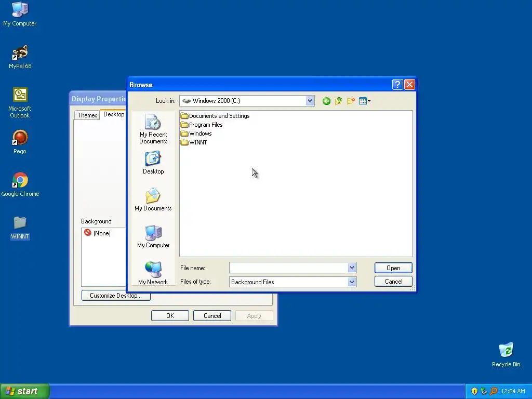Select (None) background in Display Properties
Viewport: 532px width, 399px height.
(97, 233)
